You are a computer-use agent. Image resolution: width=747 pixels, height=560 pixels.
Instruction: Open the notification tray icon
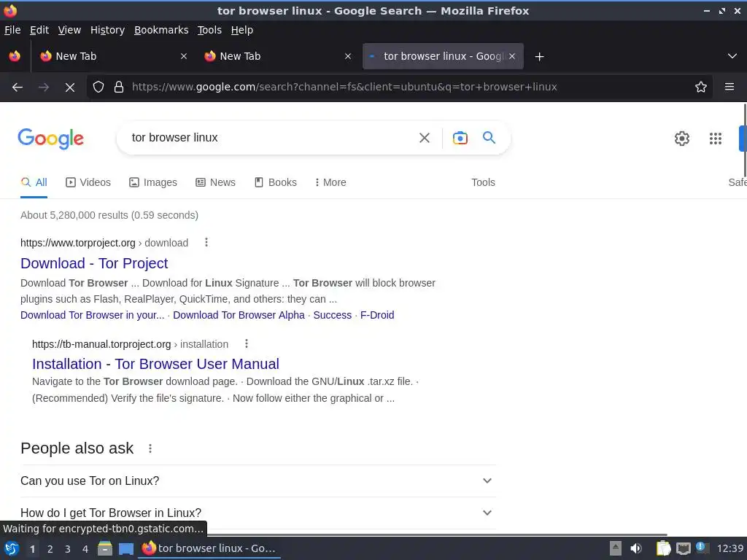(702, 547)
